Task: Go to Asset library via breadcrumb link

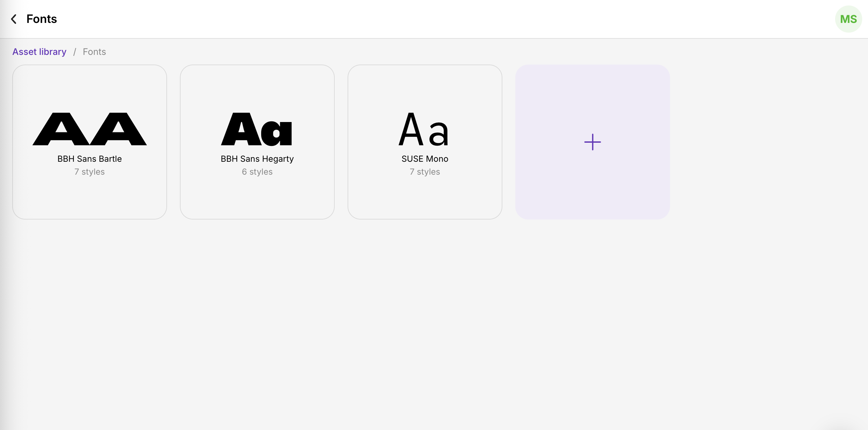Action: (39, 52)
